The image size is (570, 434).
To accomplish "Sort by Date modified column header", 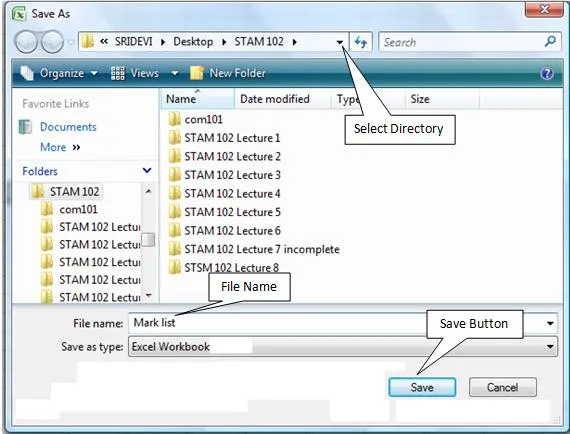I will pyautogui.click(x=275, y=99).
